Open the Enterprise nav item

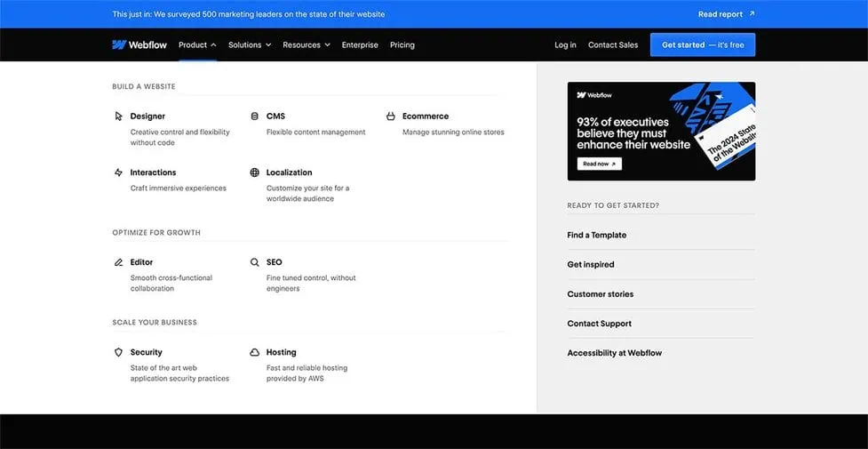(360, 44)
